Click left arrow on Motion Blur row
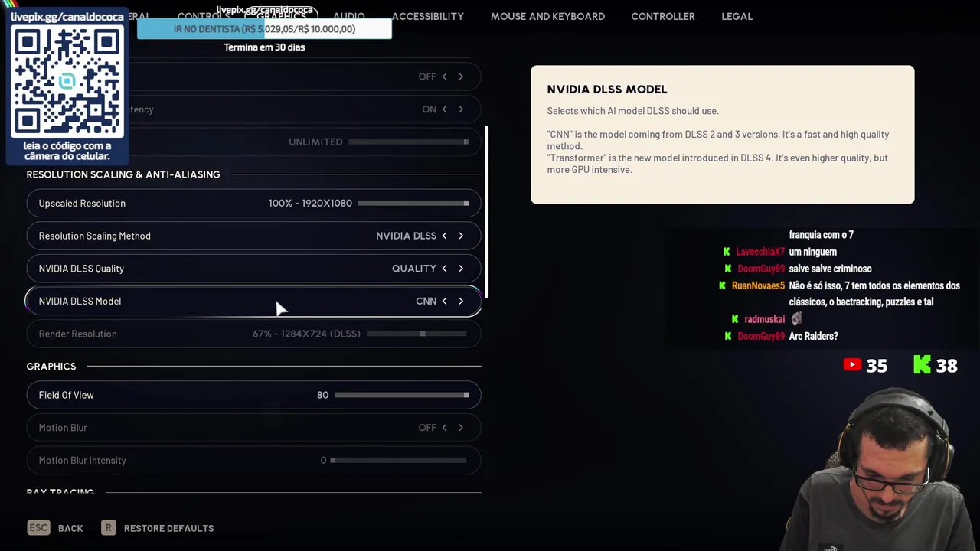This screenshot has width=980, height=551. [444, 428]
